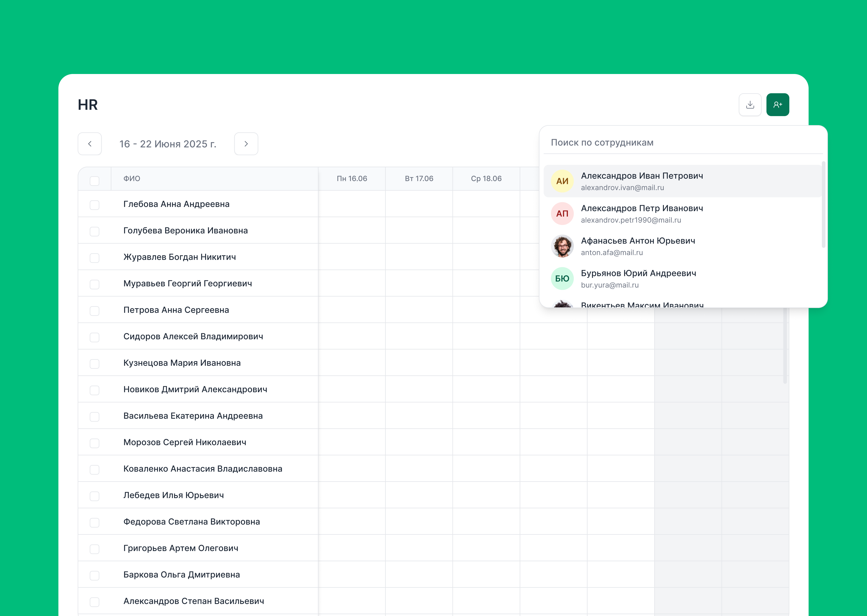Click the АП avatar icon

(562, 214)
